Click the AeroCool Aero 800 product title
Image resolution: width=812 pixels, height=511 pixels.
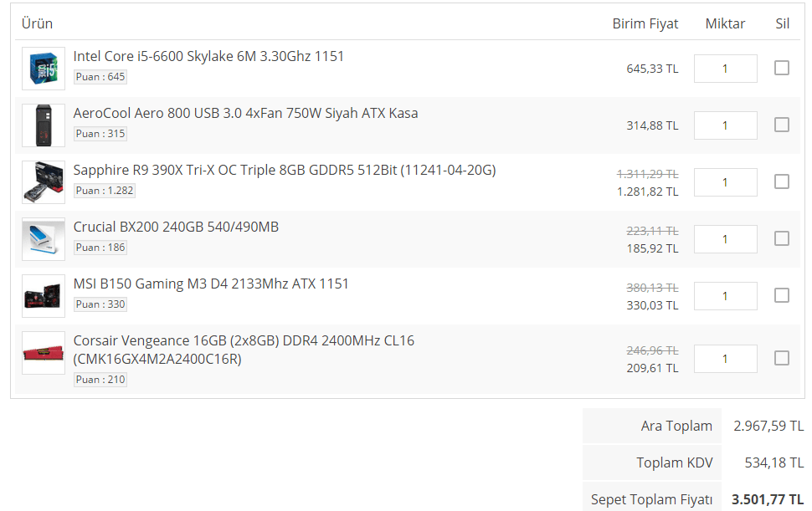point(245,113)
